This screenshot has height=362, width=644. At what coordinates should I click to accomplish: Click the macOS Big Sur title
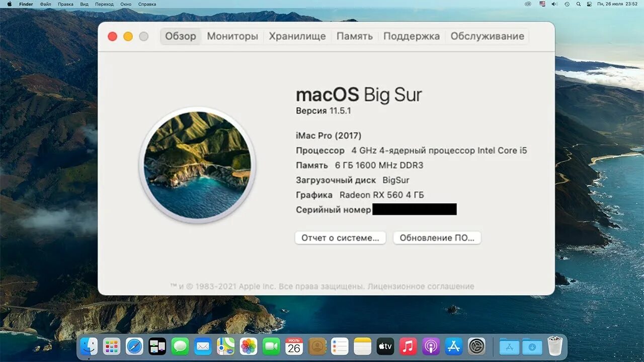pyautogui.click(x=359, y=95)
